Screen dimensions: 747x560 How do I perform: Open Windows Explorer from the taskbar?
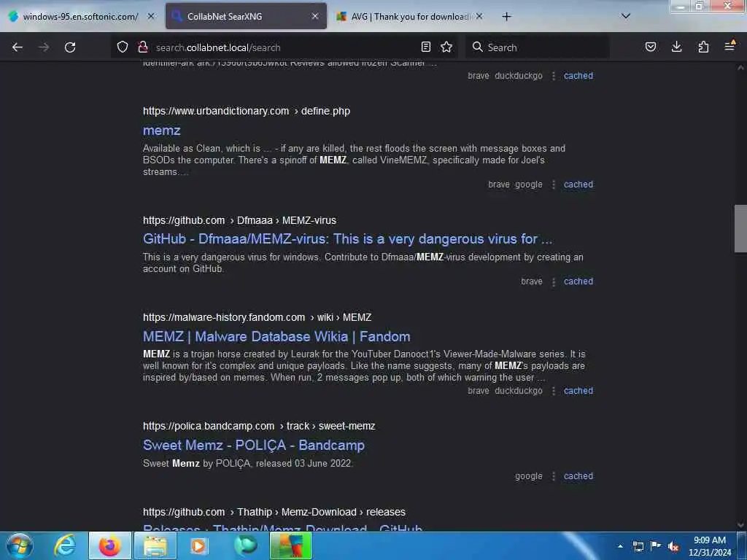pyautogui.click(x=155, y=545)
